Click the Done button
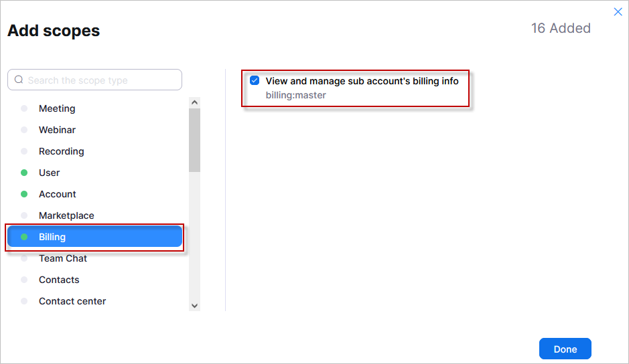 [565, 349]
